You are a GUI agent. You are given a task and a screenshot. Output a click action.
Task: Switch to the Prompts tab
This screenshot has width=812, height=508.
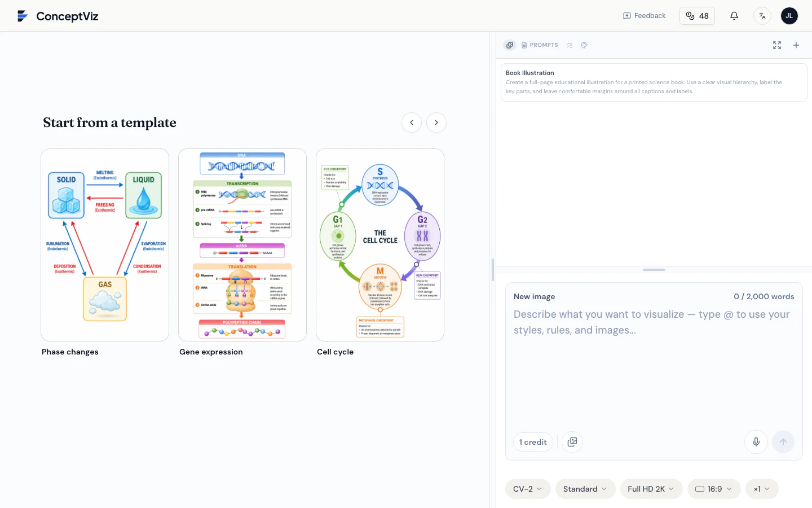[540, 45]
